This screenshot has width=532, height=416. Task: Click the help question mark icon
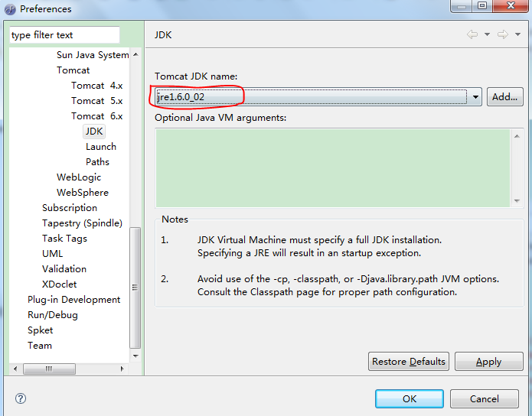coord(21,398)
